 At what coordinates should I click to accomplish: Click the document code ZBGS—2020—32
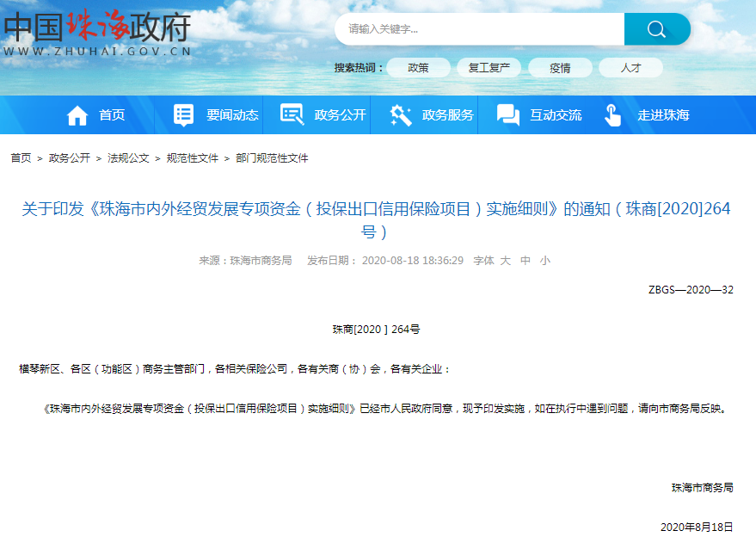coord(691,290)
